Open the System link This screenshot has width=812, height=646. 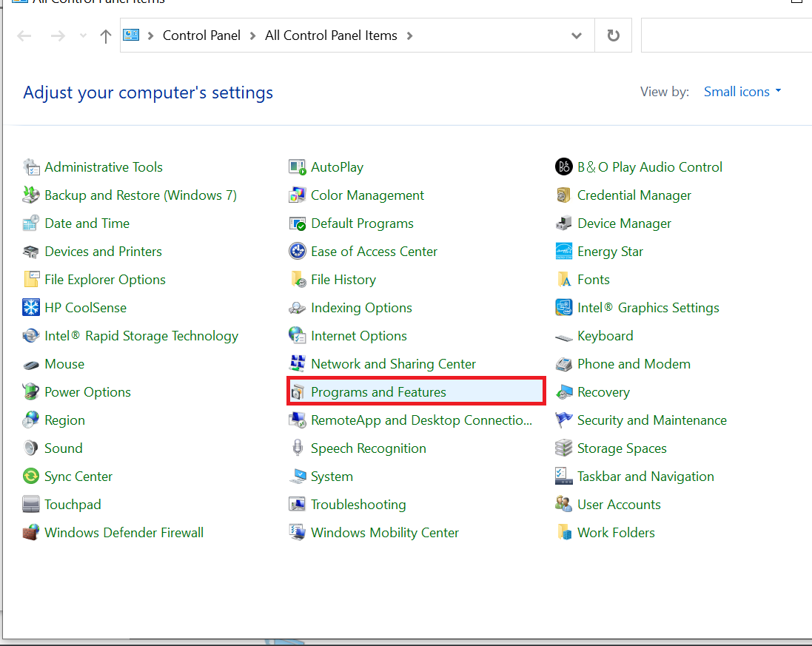coord(332,477)
